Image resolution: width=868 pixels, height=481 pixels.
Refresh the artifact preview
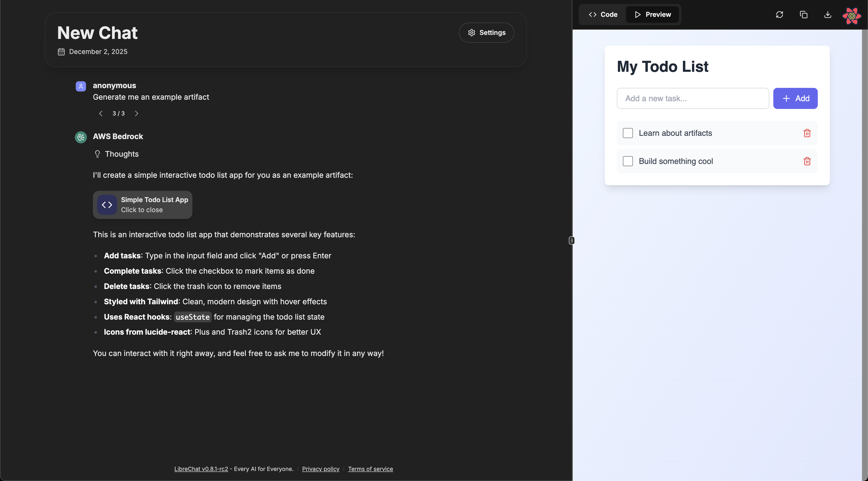pyautogui.click(x=779, y=15)
